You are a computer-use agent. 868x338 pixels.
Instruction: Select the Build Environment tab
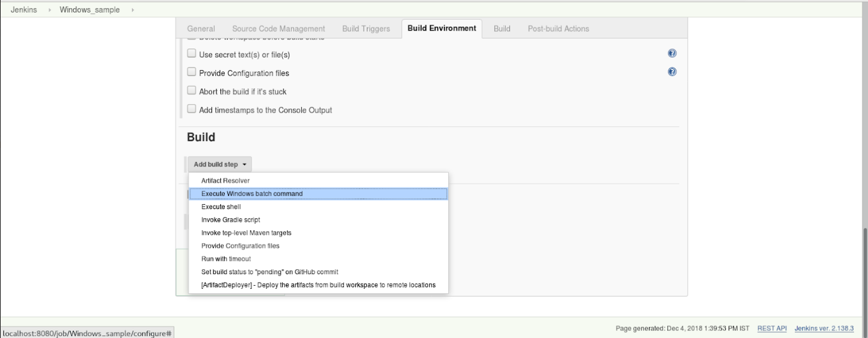442,28
